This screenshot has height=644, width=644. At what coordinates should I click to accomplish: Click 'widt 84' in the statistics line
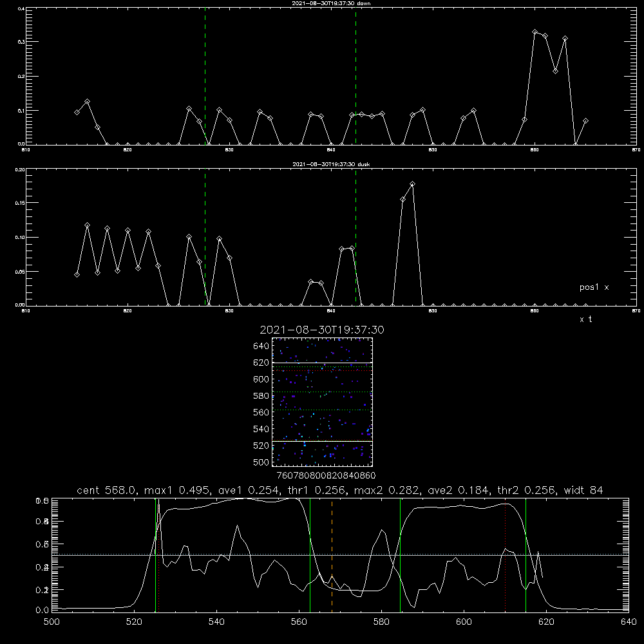click(583, 490)
